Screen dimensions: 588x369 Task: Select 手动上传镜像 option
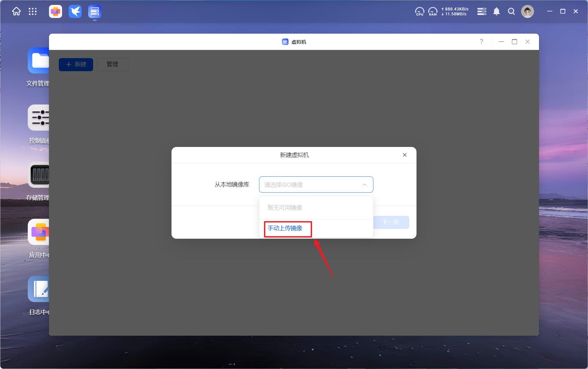click(x=285, y=228)
